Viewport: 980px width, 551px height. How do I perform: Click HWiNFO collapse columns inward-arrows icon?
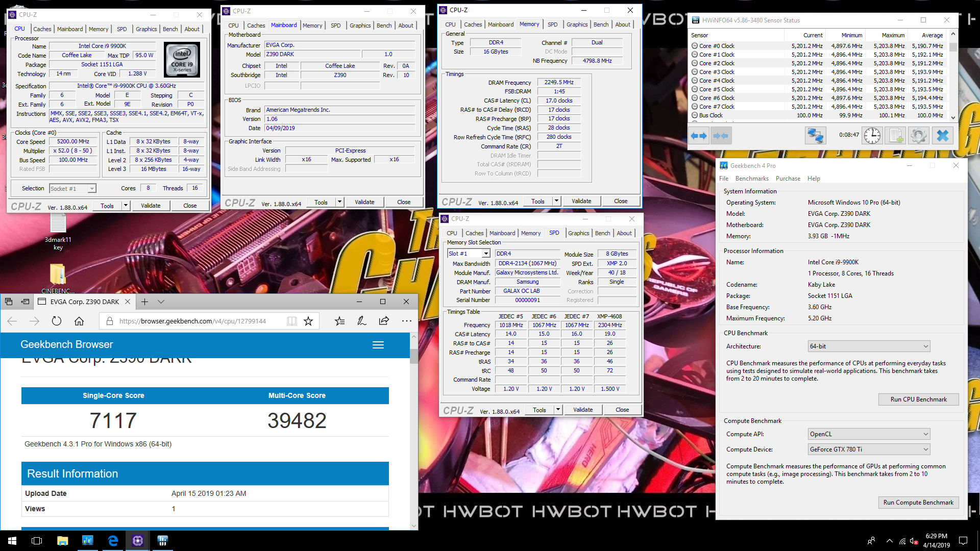coord(721,136)
